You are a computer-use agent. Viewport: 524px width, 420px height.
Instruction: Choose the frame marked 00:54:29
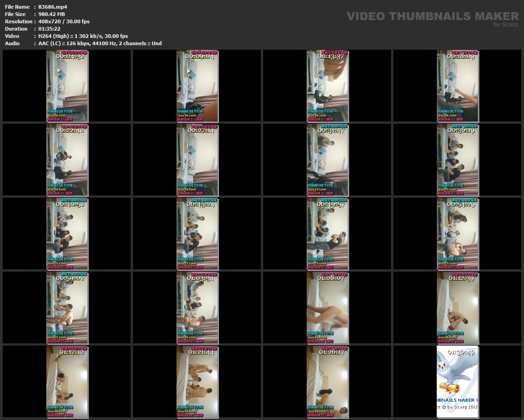[457, 234]
